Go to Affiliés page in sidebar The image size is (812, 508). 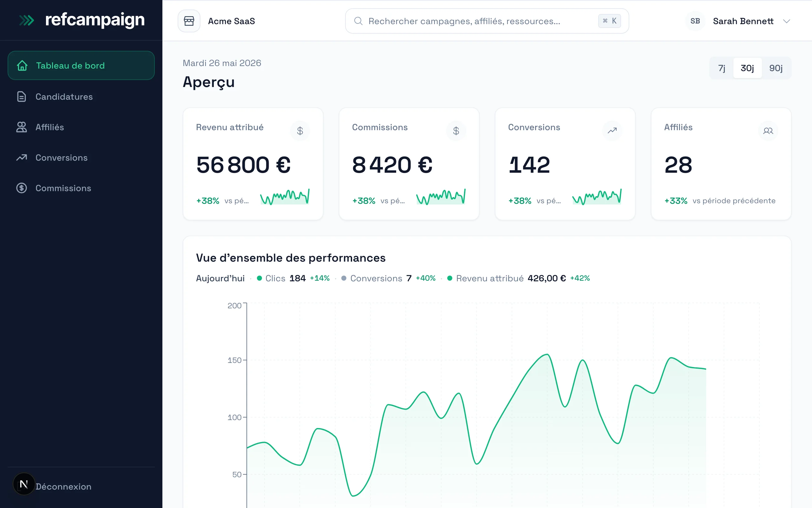pyautogui.click(x=81, y=127)
